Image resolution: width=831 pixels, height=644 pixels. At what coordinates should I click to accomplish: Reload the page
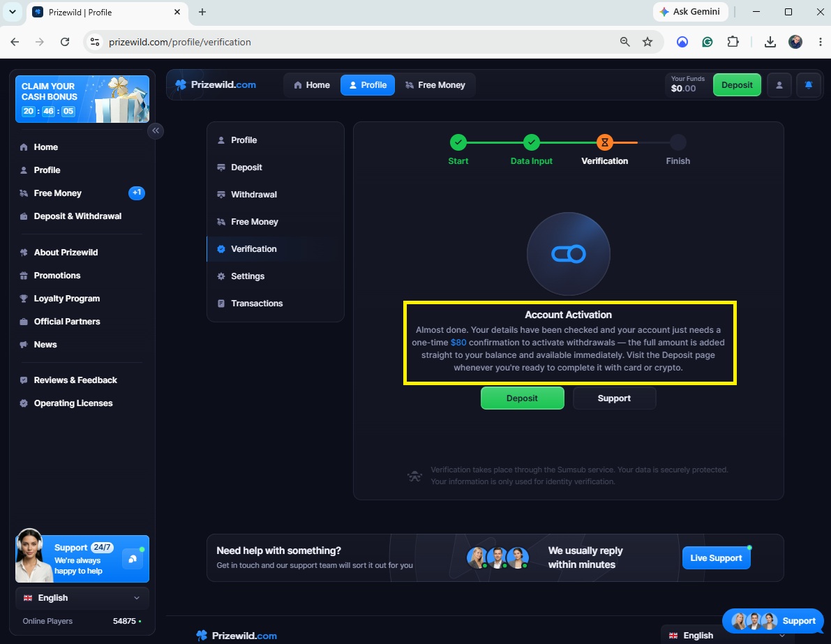pyautogui.click(x=65, y=42)
